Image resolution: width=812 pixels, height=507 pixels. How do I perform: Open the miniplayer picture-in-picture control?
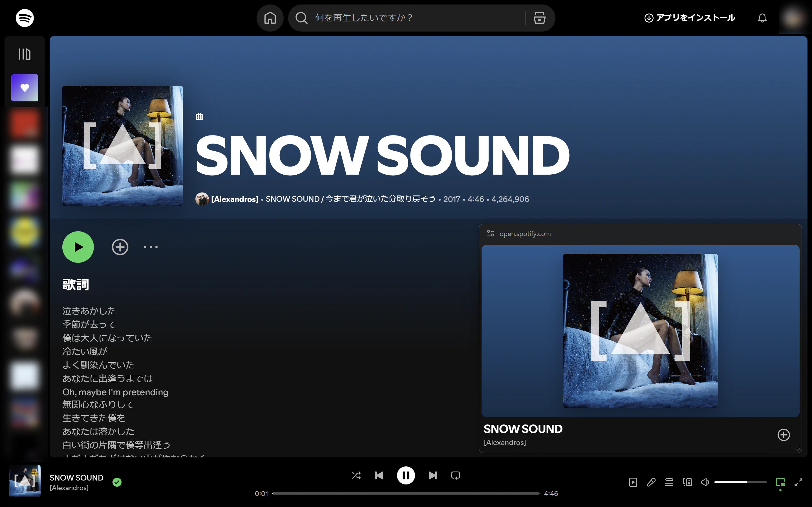tap(780, 482)
